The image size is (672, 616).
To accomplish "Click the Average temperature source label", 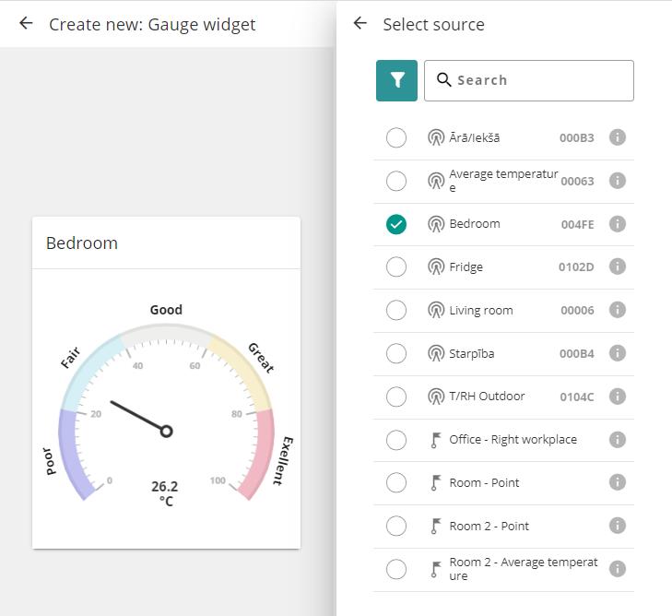I will click(x=503, y=181).
